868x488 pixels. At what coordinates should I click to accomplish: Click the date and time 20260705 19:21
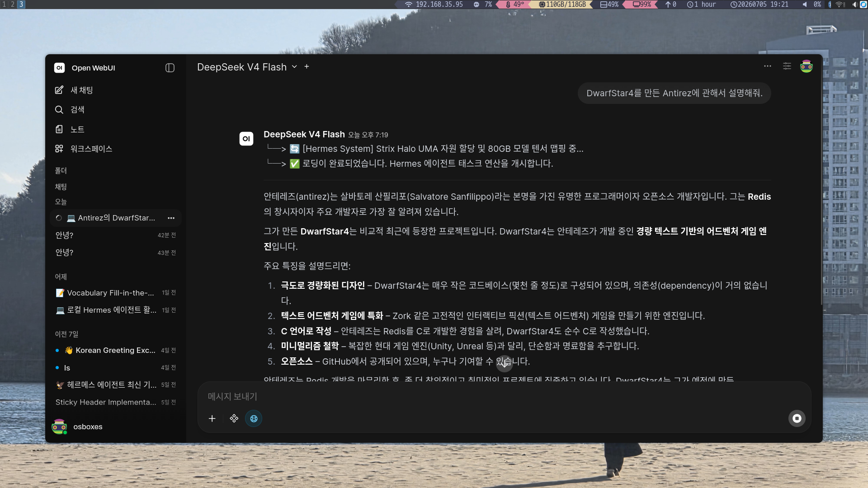tap(759, 4)
